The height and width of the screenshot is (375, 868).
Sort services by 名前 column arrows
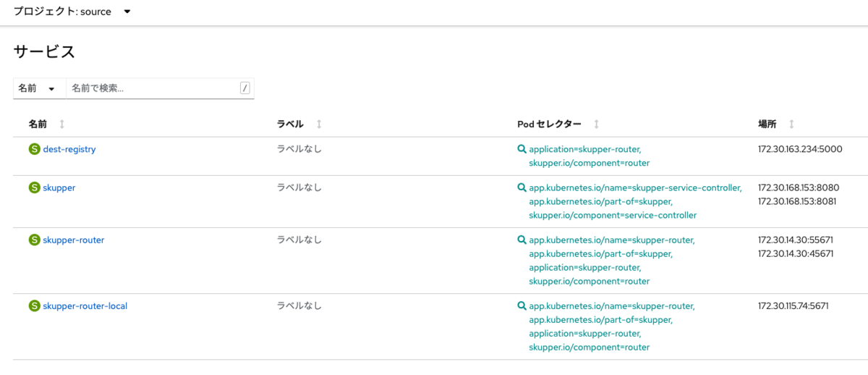point(61,125)
